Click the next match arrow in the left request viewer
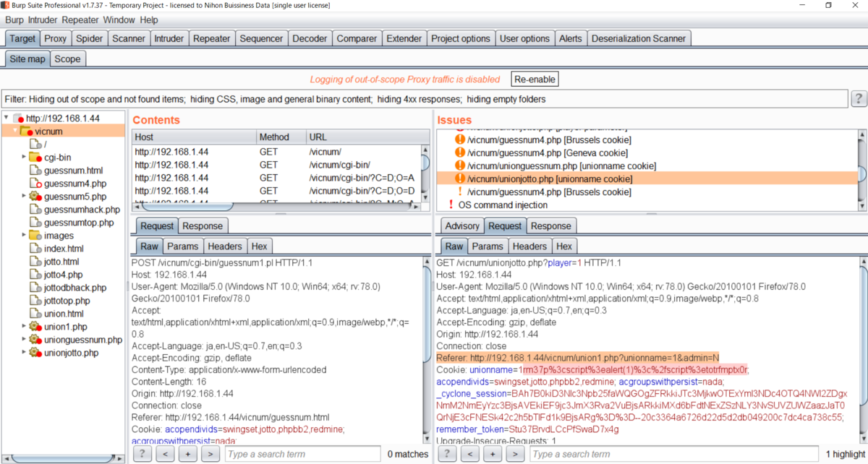This screenshot has height=464, width=868. (210, 454)
